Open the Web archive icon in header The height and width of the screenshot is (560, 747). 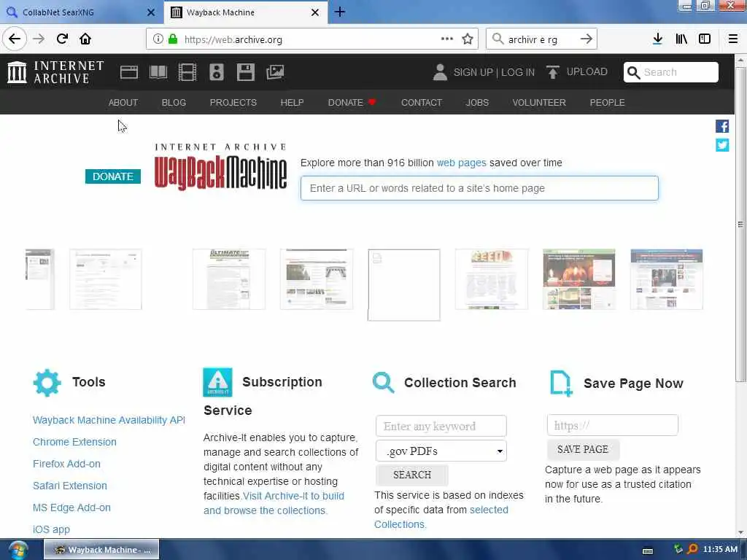[x=128, y=72]
